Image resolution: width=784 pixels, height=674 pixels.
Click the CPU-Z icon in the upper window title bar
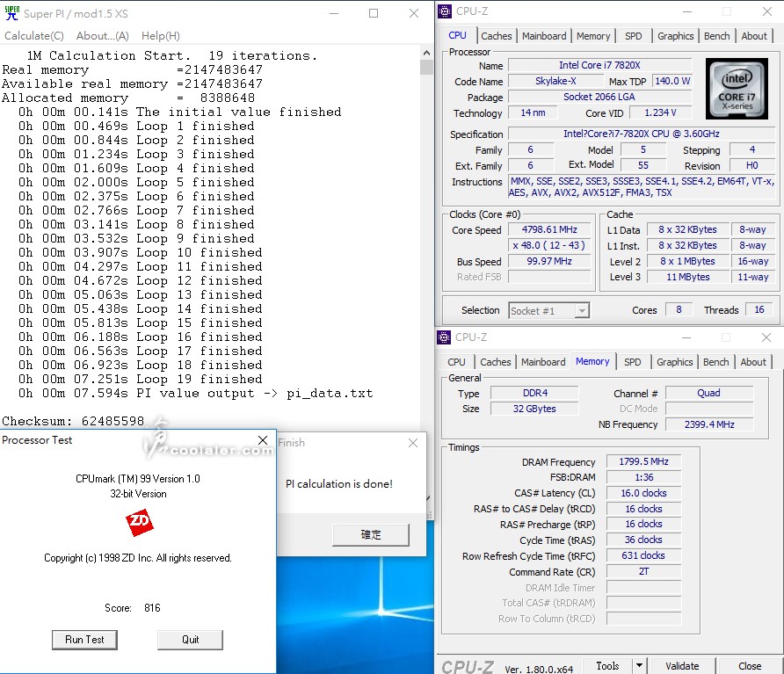[445, 11]
